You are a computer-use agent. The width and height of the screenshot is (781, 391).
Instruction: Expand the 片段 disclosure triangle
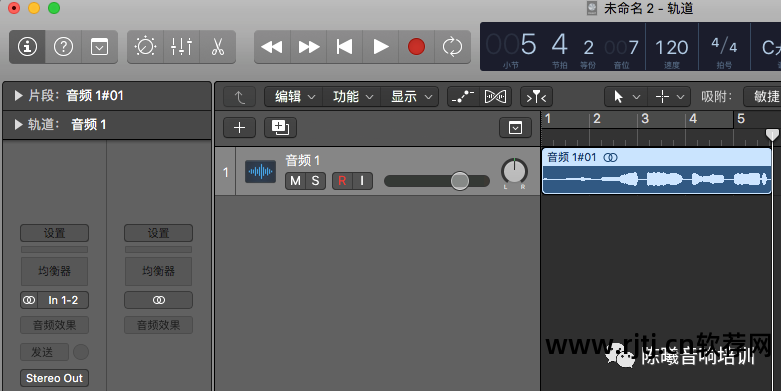[19, 96]
